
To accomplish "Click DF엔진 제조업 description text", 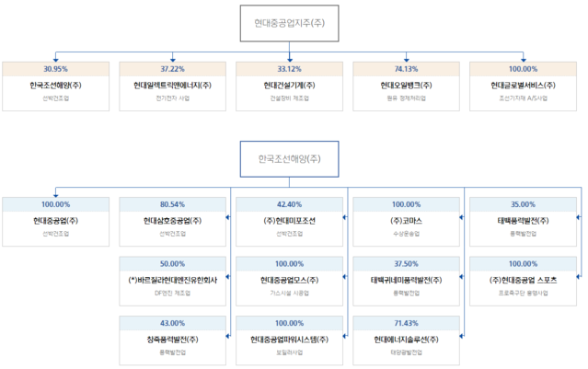I will pyautogui.click(x=172, y=293).
